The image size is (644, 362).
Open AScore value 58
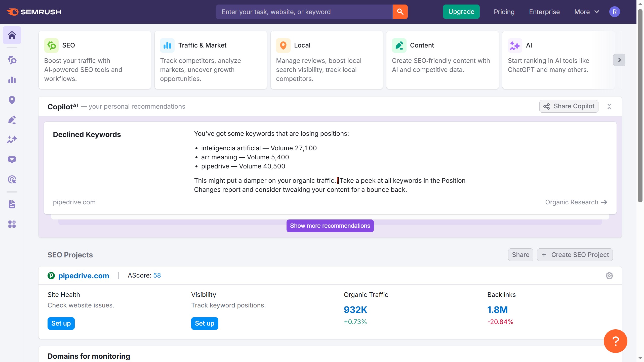click(157, 276)
